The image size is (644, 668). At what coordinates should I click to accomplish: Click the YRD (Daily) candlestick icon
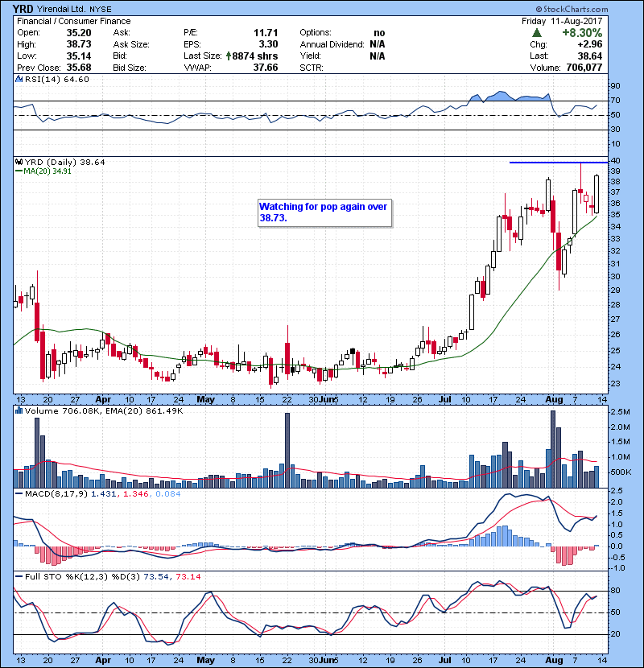pos(19,162)
